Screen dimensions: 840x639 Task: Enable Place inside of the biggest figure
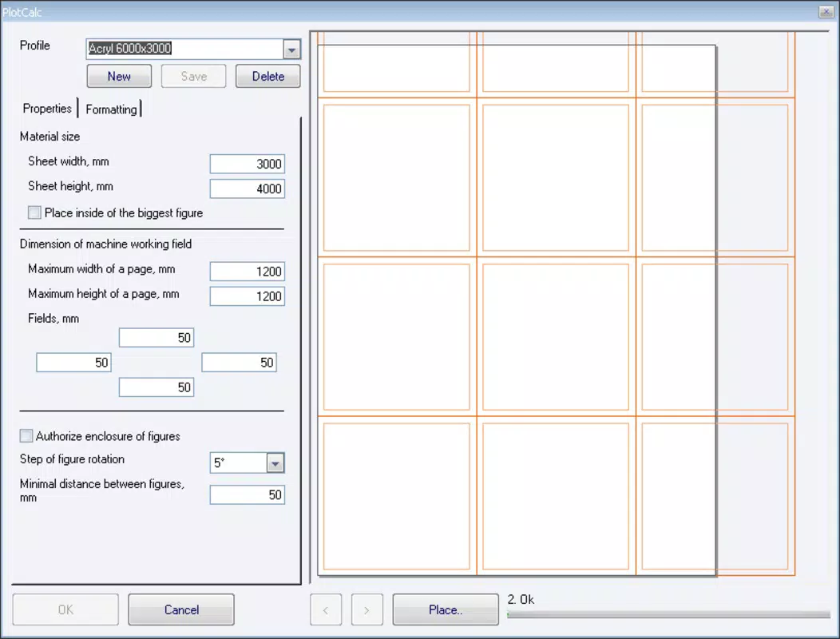point(34,212)
